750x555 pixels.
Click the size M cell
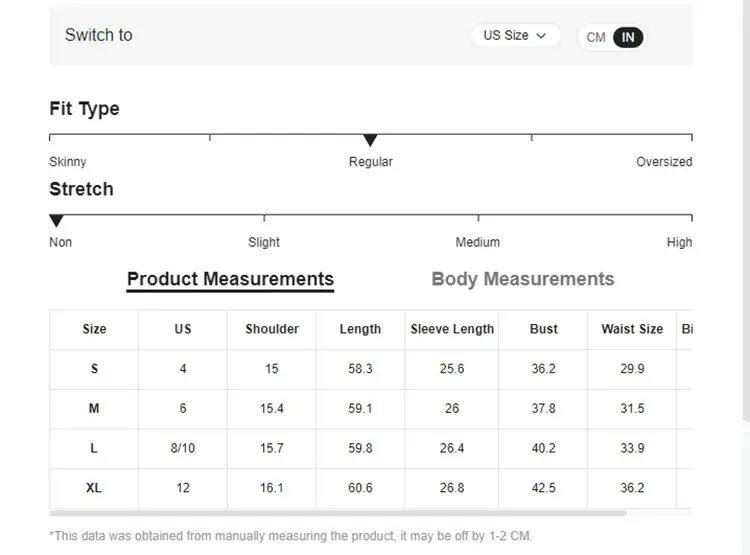tap(94, 409)
